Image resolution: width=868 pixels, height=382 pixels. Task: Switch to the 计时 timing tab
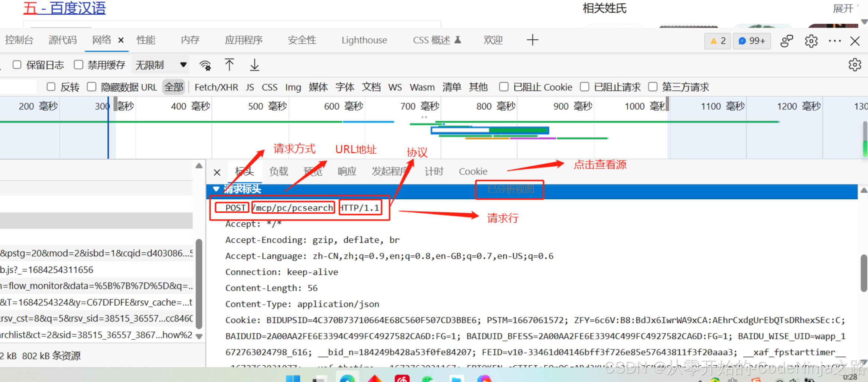434,172
